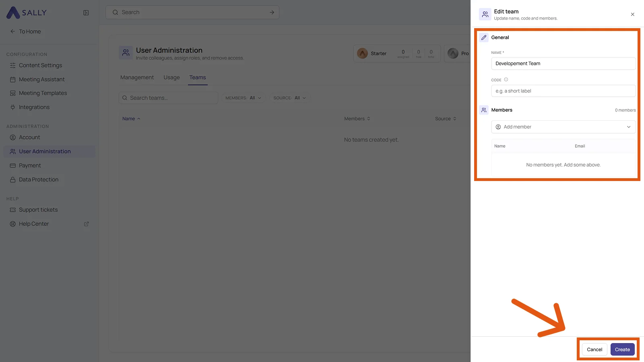The image size is (644, 362).
Task: Switch to the Management tab
Action: pyautogui.click(x=137, y=78)
